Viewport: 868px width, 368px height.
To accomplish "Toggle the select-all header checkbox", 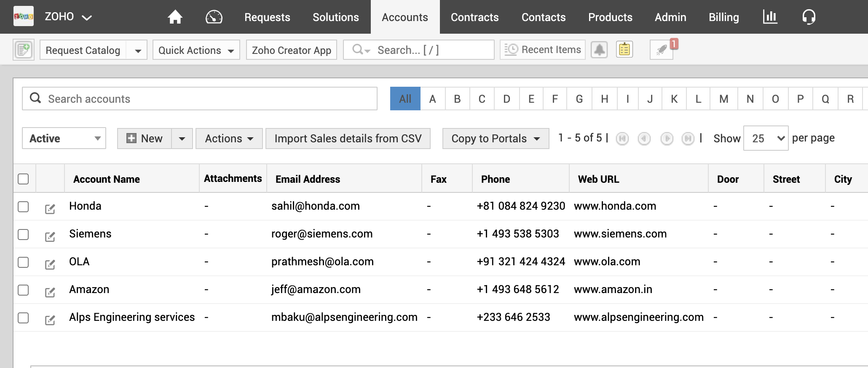I will coord(23,179).
